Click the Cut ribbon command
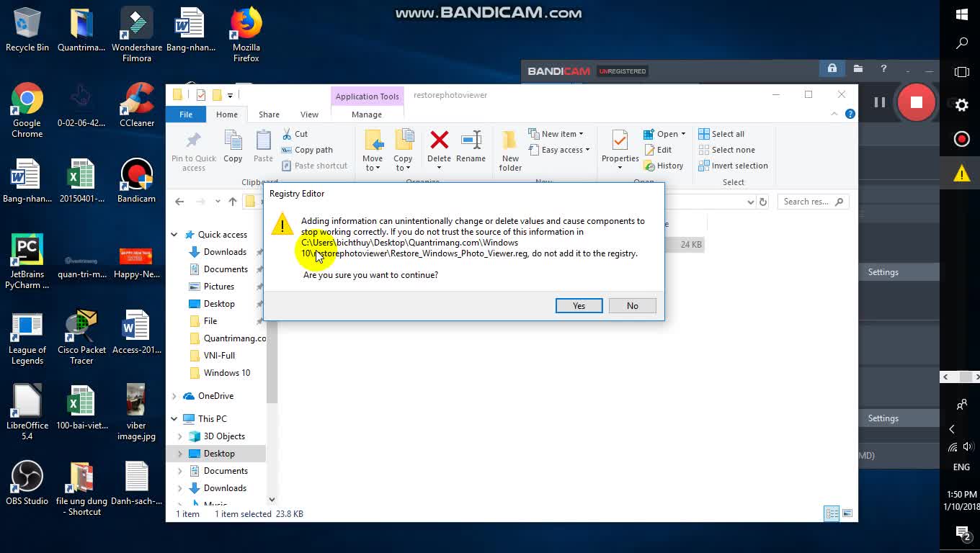The width and height of the screenshot is (980, 553). 295,134
